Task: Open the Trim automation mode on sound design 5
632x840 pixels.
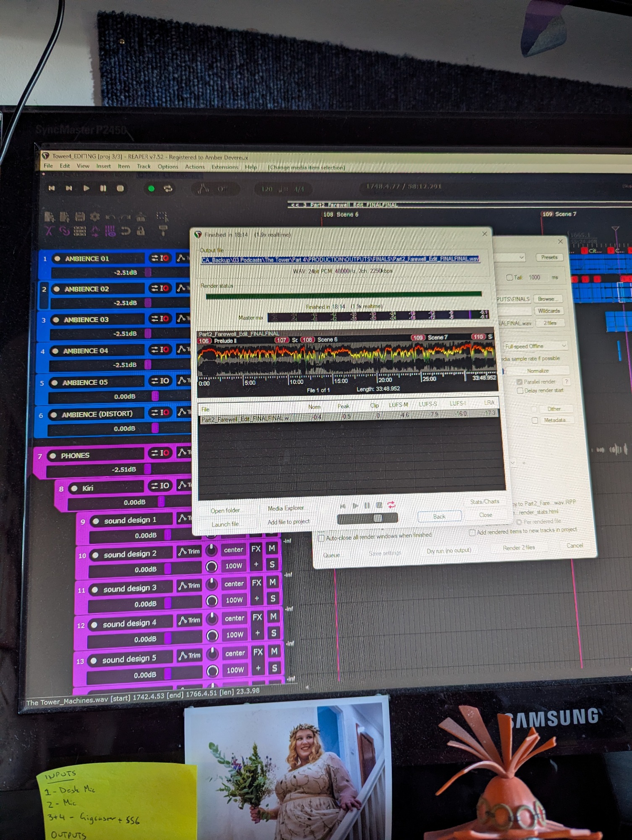Action: pos(189,655)
